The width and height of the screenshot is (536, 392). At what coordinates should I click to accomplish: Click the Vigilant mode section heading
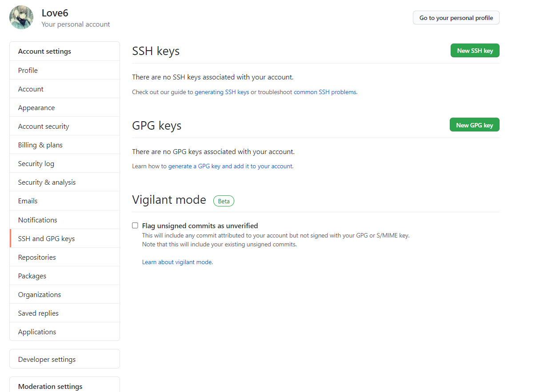click(169, 200)
